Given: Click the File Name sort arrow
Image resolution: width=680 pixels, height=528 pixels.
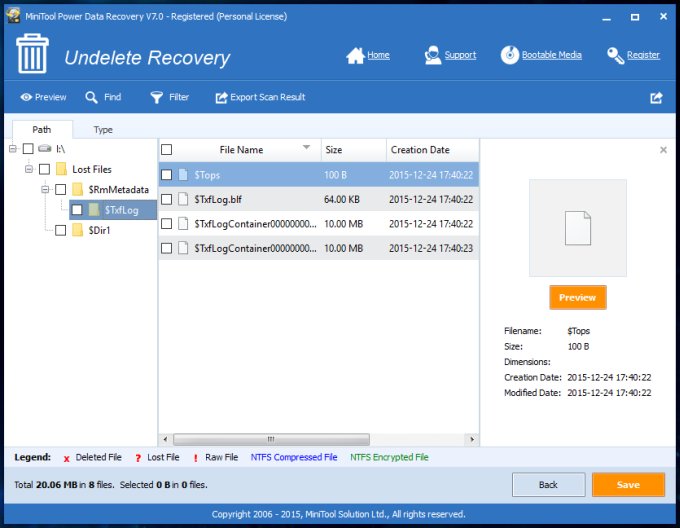Looking at the screenshot, I should (306, 148).
